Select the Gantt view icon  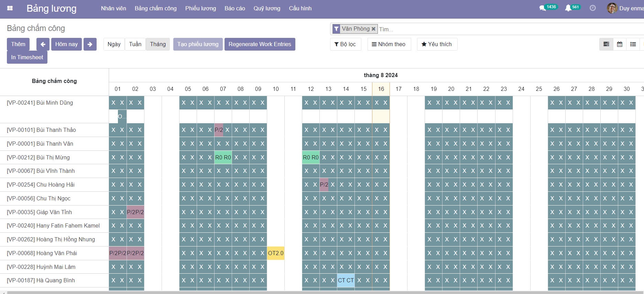(x=606, y=44)
